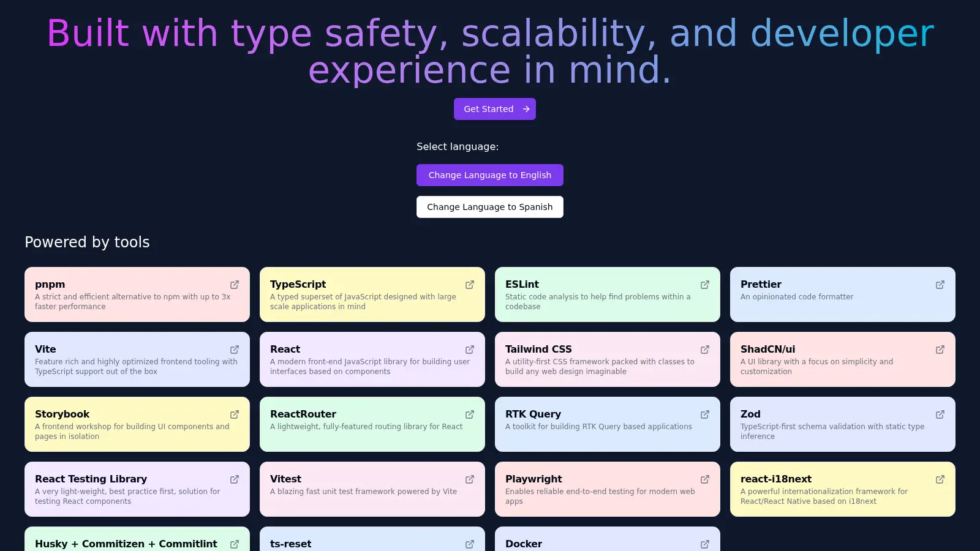Open React external link icon

(470, 350)
